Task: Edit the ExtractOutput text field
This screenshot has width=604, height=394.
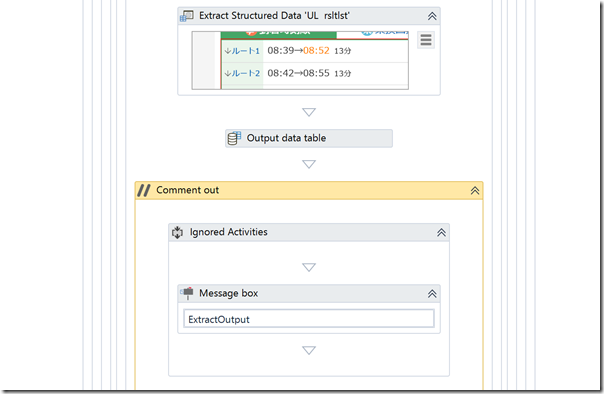Action: (x=309, y=319)
